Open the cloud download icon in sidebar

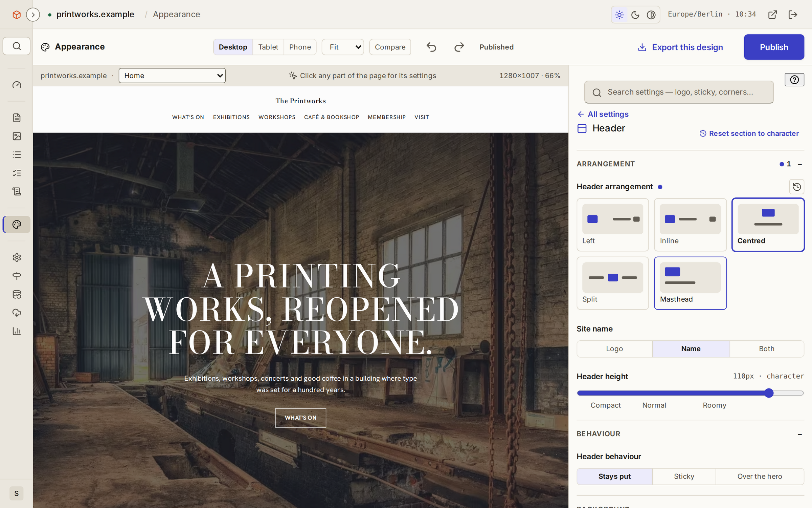[x=17, y=313]
